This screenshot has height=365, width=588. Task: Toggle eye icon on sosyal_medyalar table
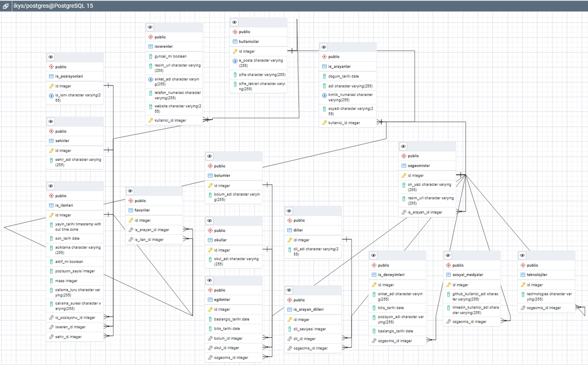point(448,256)
